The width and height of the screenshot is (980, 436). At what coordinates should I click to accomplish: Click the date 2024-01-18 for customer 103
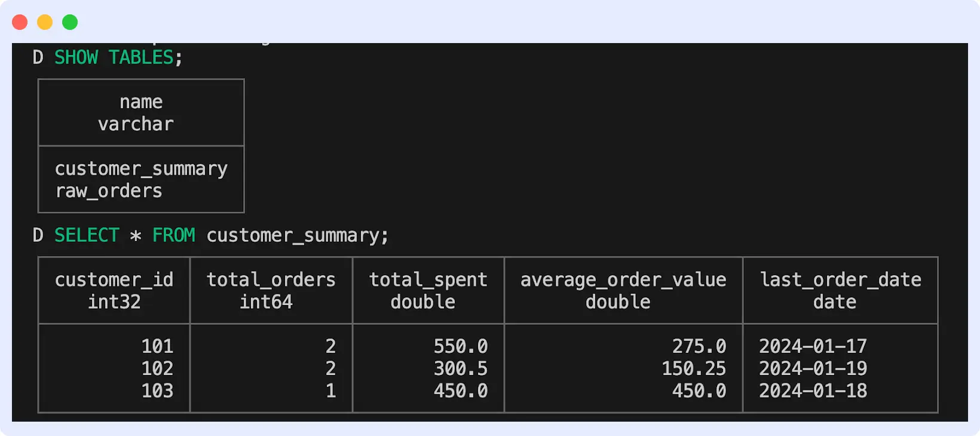click(814, 391)
